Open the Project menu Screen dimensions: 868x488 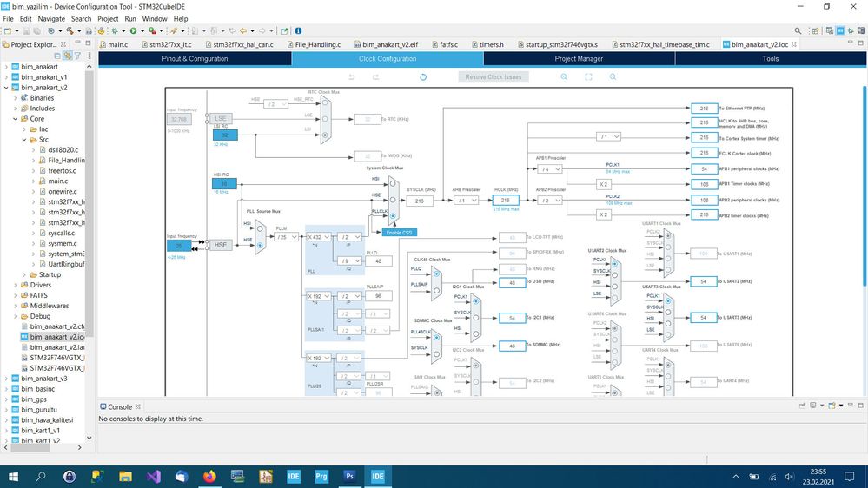tap(108, 19)
